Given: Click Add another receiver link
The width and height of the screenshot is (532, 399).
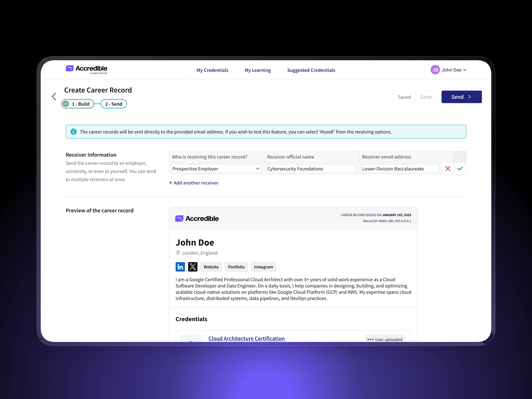Looking at the screenshot, I should (194, 183).
